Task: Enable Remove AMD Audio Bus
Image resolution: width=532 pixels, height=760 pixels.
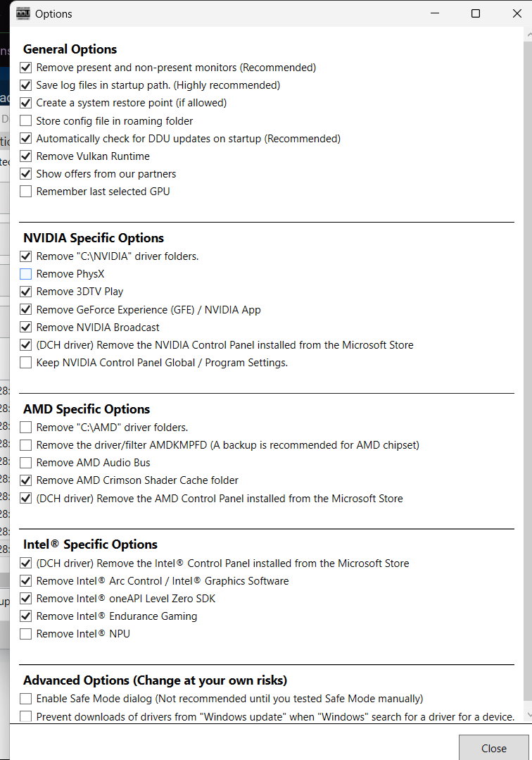Action: pos(26,463)
